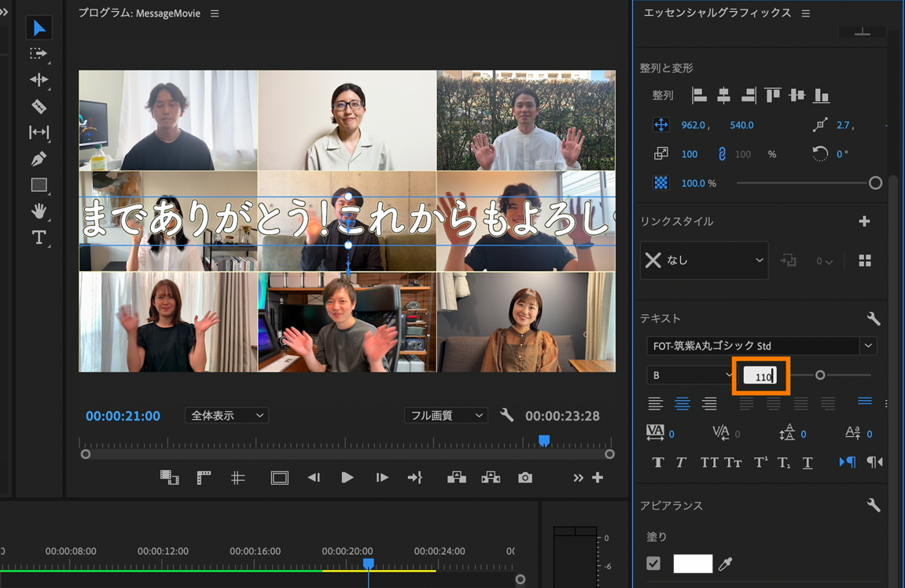Click the white fill color swatch
Viewport: 905px width, 588px height.
pyautogui.click(x=693, y=563)
